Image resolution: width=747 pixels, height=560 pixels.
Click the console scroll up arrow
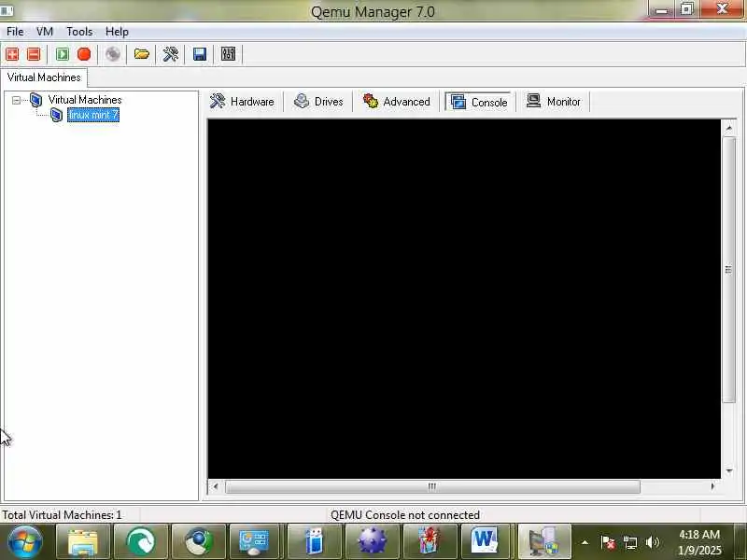(x=728, y=128)
